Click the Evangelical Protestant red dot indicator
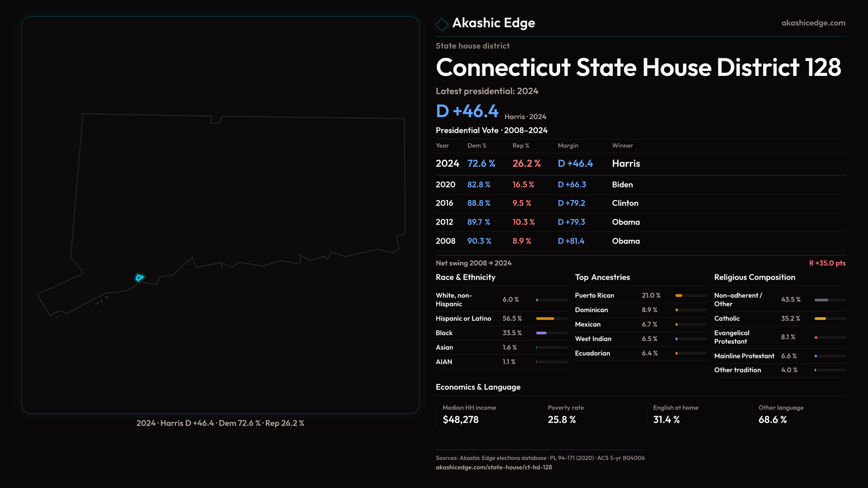 tap(816, 338)
